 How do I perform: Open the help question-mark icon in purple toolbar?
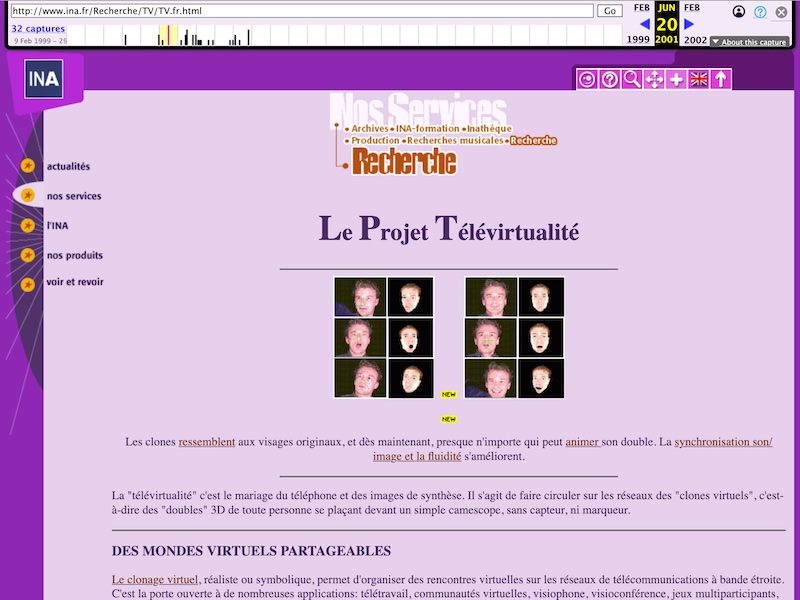coord(610,80)
